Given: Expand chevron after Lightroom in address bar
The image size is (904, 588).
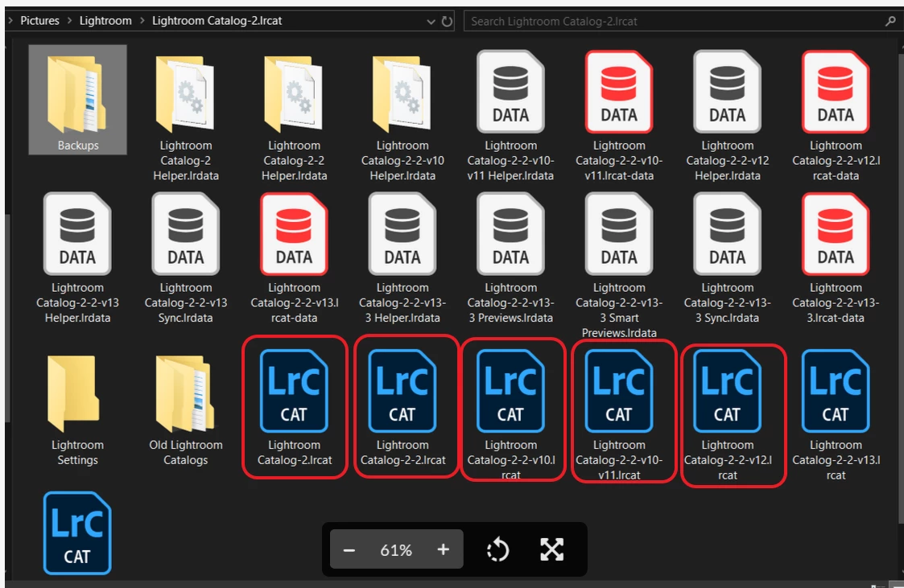Looking at the screenshot, I should (x=142, y=21).
